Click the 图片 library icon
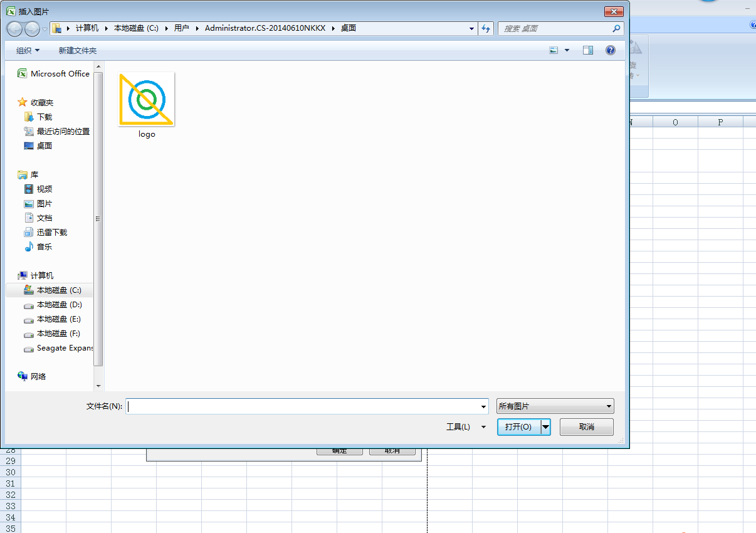Viewport: 756px width, 533px height. [29, 203]
